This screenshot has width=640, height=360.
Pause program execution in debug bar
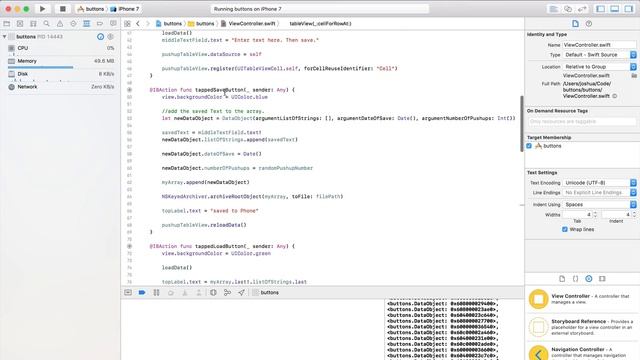click(x=156, y=293)
